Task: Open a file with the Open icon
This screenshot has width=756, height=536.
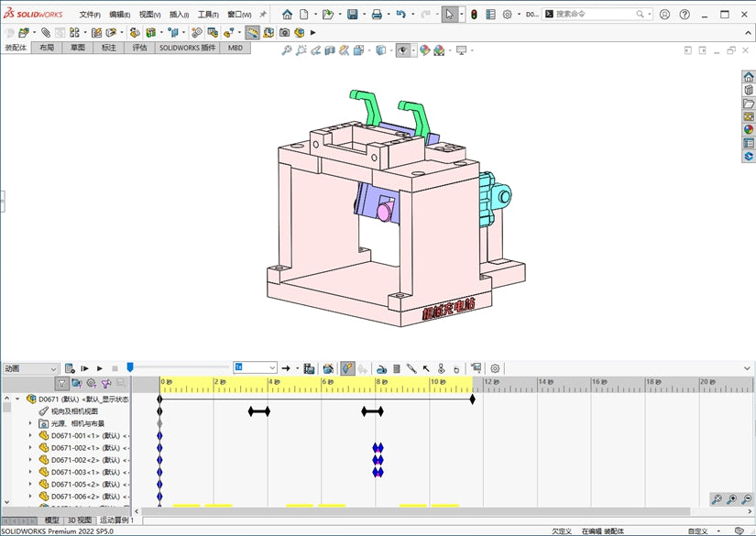Action: (x=328, y=15)
